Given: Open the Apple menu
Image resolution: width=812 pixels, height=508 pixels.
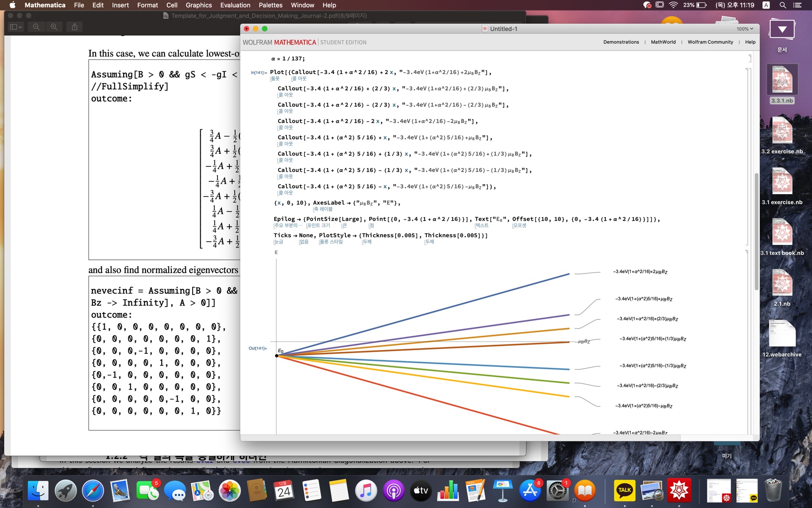Looking at the screenshot, I should (12, 5).
